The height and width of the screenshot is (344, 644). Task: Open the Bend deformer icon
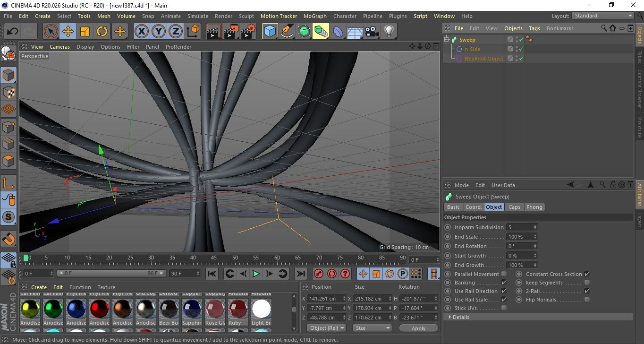click(338, 32)
